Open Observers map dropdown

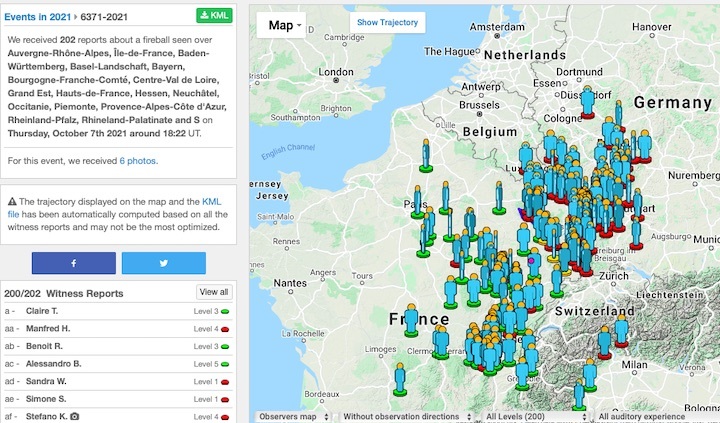click(x=293, y=417)
